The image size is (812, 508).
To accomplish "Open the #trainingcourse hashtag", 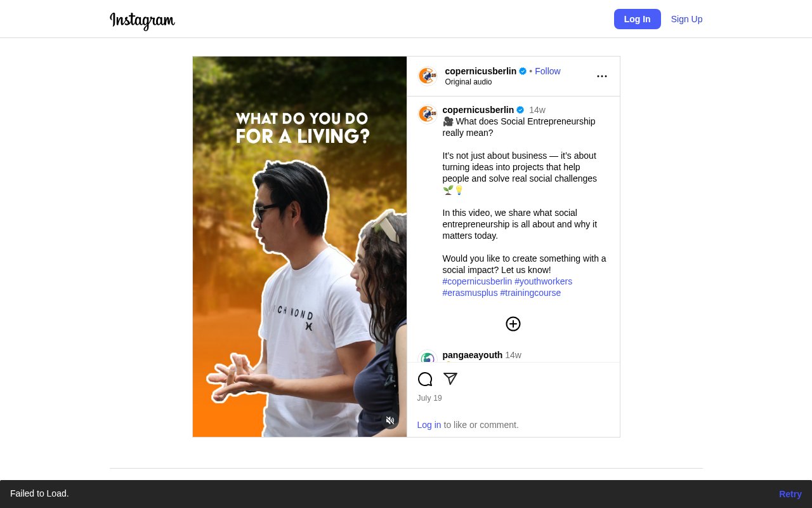I will [530, 293].
